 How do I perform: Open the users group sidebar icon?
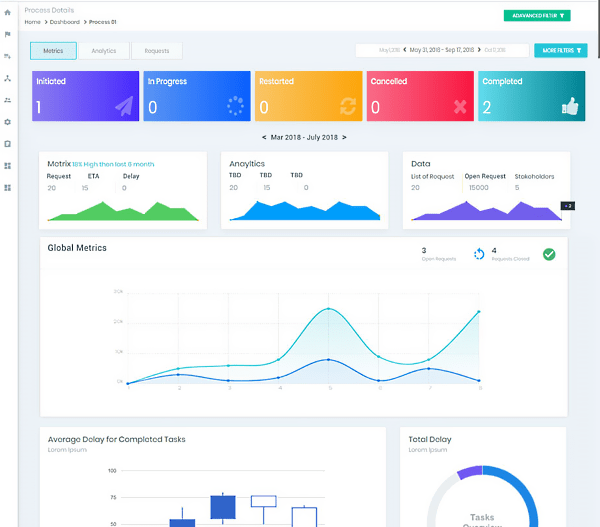click(x=8, y=100)
